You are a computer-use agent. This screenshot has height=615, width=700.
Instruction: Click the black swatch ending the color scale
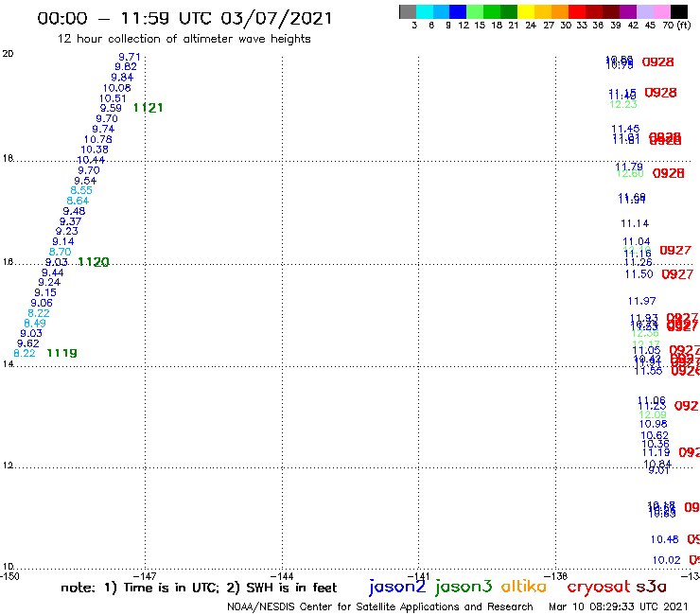(679, 11)
